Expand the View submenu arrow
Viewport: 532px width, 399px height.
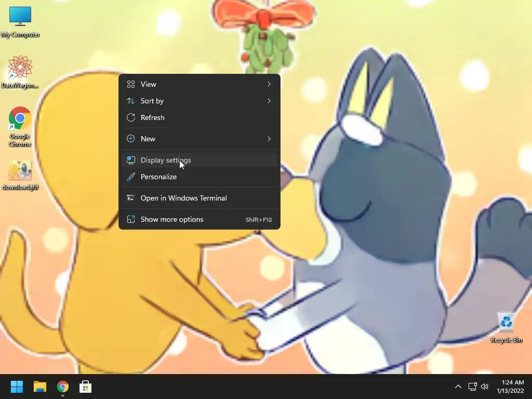tap(269, 84)
